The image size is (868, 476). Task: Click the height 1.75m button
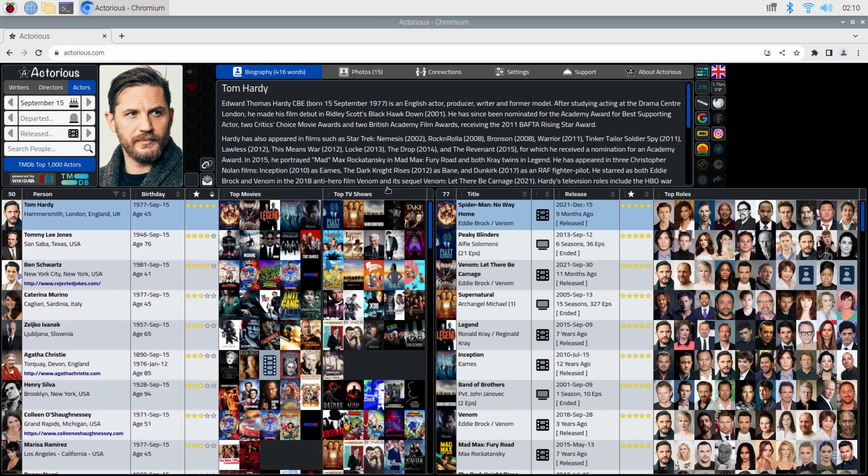click(718, 87)
